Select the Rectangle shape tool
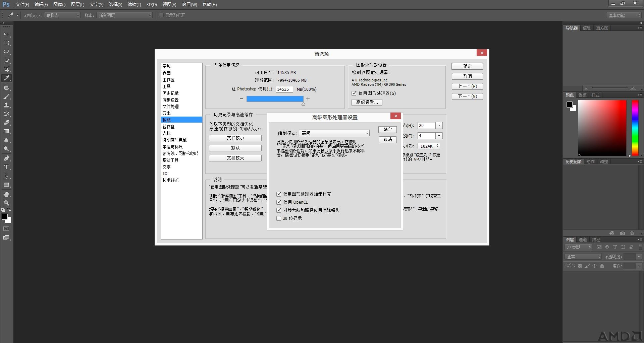Screen dimensions: 644x343 [x=6, y=185]
